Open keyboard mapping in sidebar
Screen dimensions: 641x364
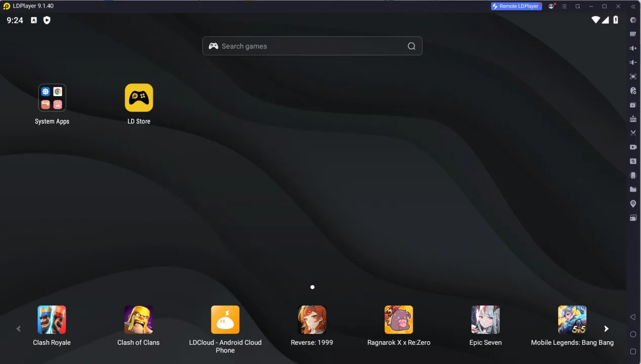click(x=633, y=34)
